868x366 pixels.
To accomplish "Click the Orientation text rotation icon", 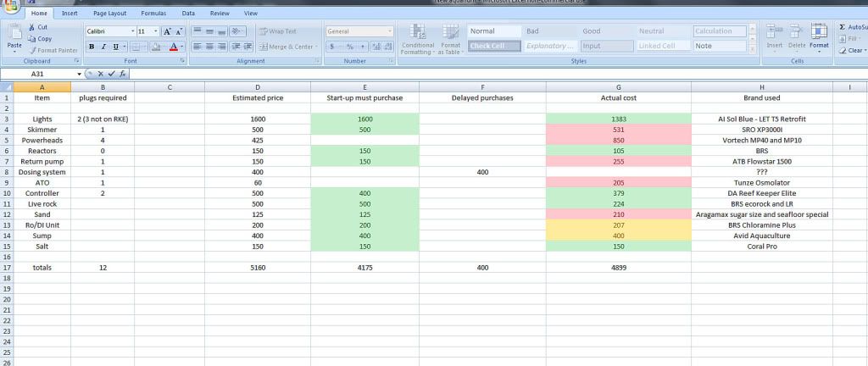I will coord(236,31).
